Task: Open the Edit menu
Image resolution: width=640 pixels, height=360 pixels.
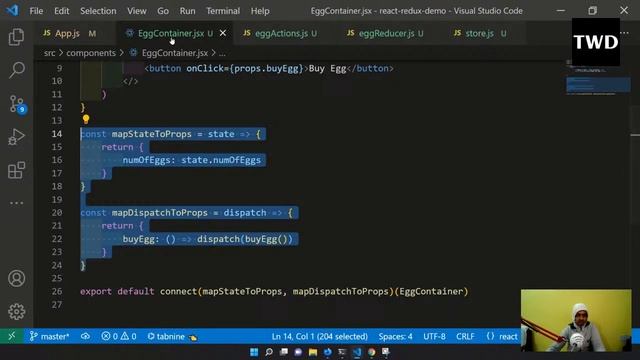Action: [62, 11]
